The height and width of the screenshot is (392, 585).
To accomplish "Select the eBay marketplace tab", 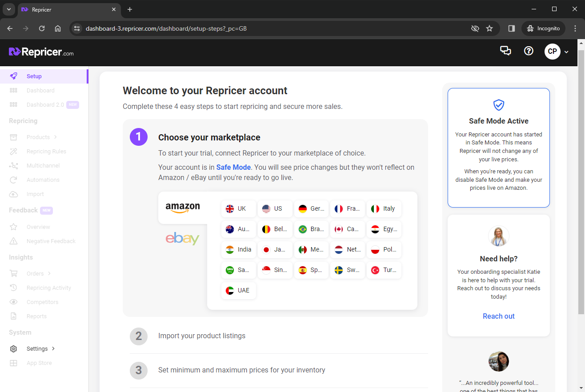I will 183,239.
